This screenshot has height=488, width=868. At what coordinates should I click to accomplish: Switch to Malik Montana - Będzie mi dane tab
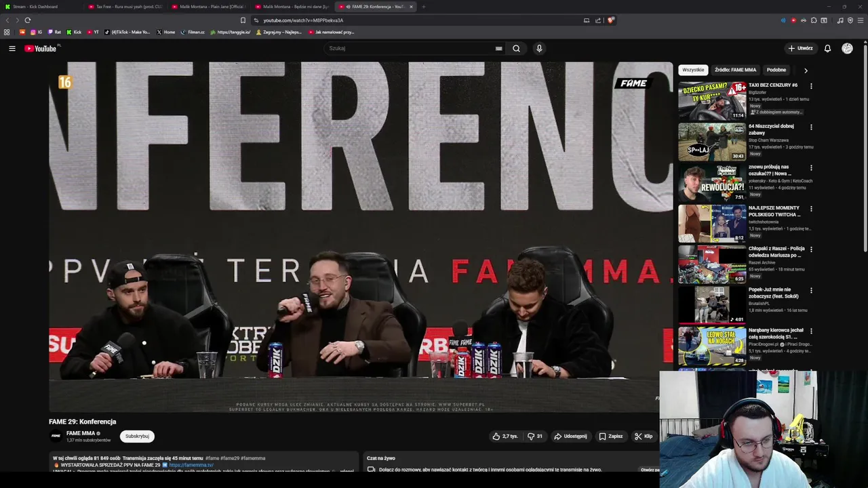tap(292, 7)
